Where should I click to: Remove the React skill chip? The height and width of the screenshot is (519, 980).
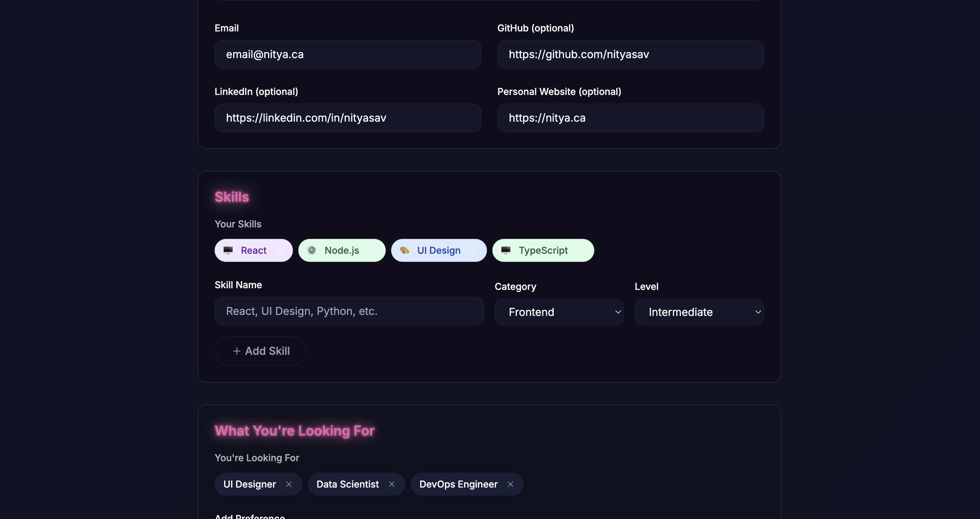(x=280, y=250)
